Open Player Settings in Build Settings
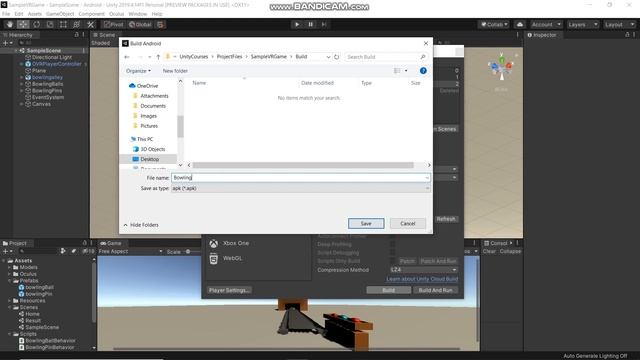Image resolution: width=640 pixels, height=360 pixels. click(x=229, y=290)
